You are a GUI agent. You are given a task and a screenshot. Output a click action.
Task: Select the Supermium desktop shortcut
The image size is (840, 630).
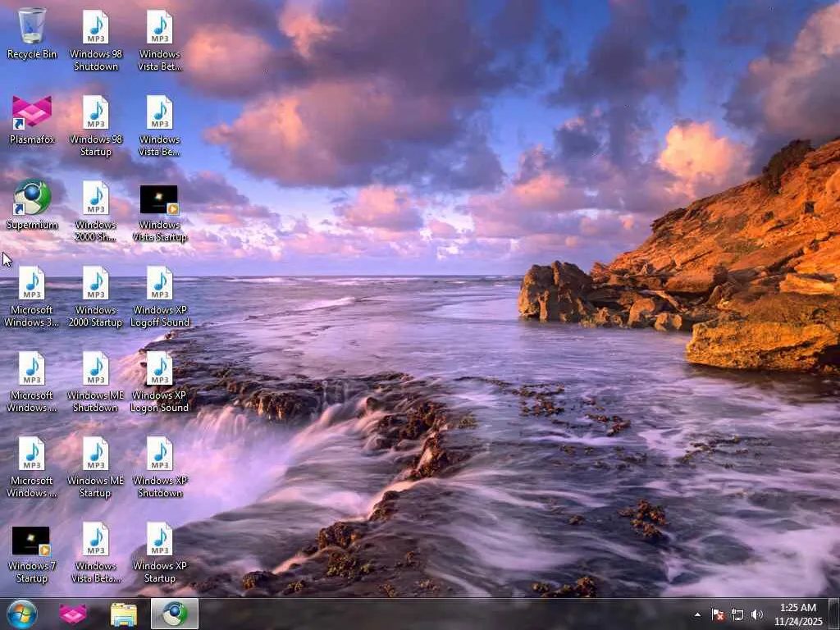[x=32, y=204]
